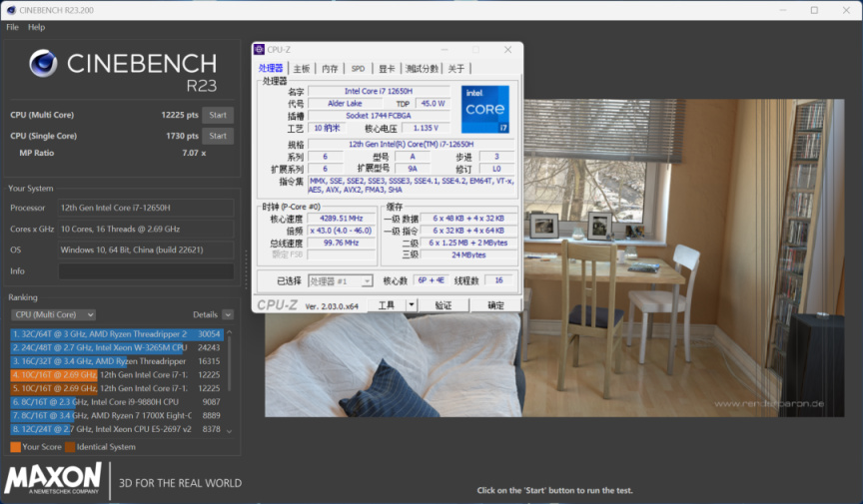863x504 pixels.
Task: Click the Alder Lake code name field
Action: (345, 104)
